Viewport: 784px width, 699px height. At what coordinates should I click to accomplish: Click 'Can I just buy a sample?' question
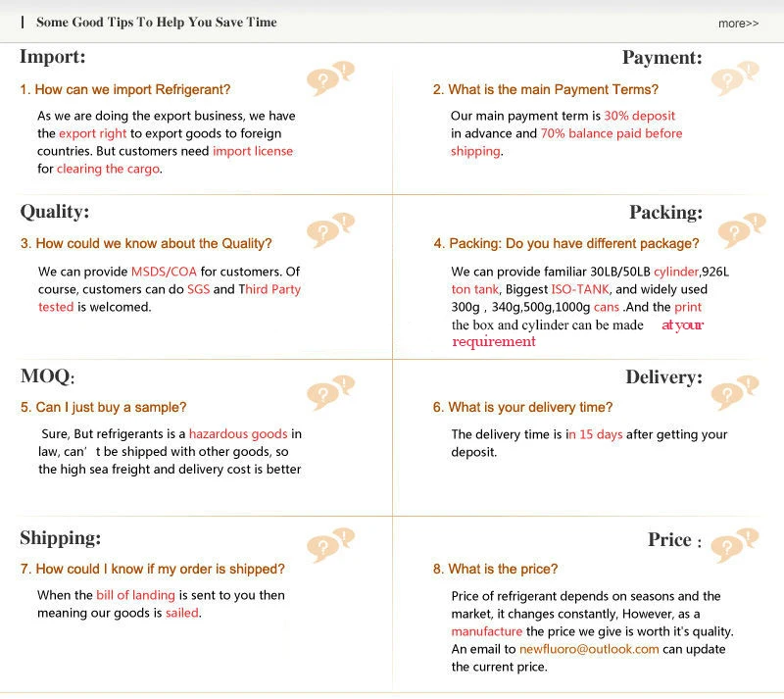[x=103, y=407]
